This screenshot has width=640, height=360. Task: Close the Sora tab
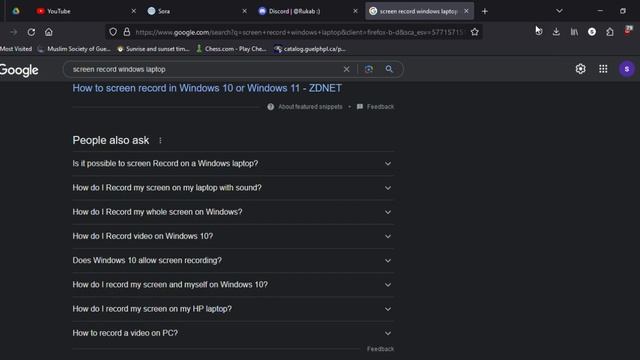tap(244, 11)
